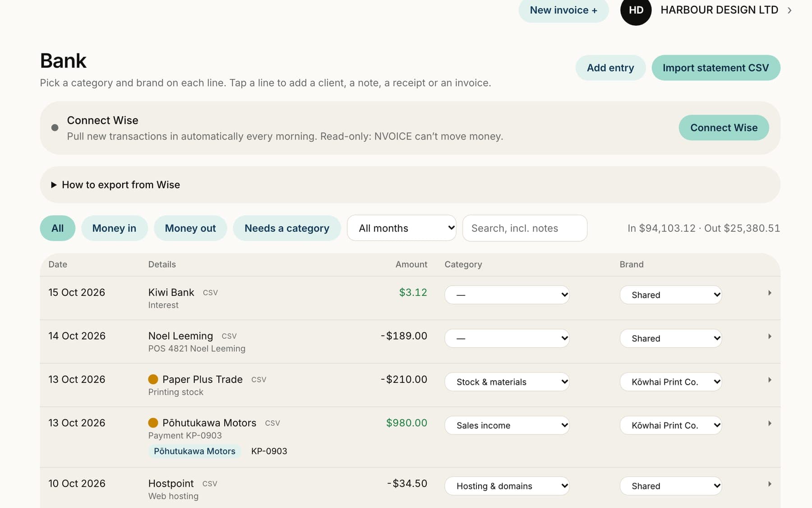Click Add entry button
The width and height of the screenshot is (812, 508).
point(610,68)
